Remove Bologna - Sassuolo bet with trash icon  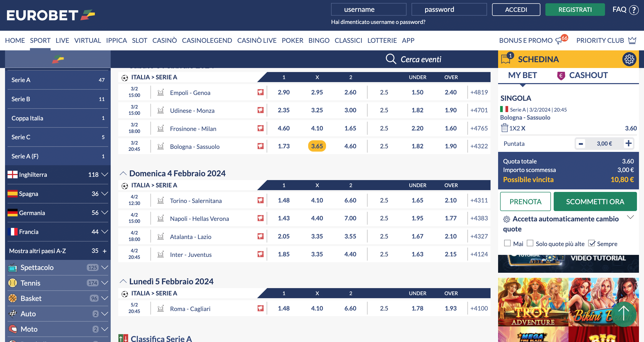pyautogui.click(x=505, y=128)
